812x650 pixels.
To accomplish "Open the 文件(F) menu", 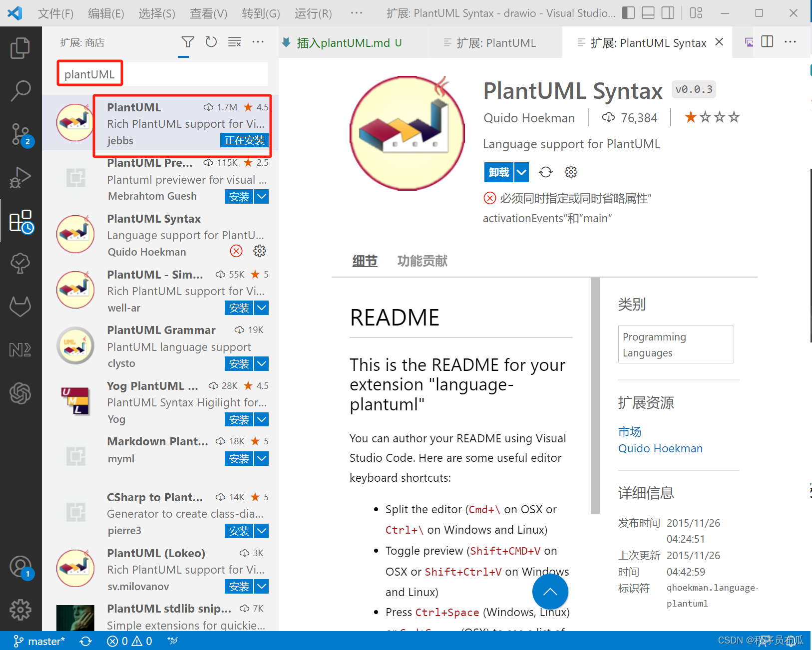I will point(56,13).
